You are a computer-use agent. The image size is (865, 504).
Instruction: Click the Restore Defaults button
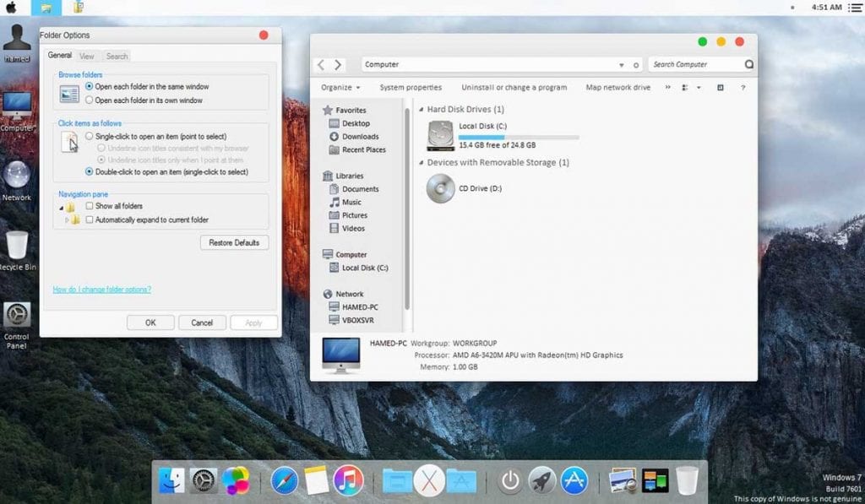[235, 242]
